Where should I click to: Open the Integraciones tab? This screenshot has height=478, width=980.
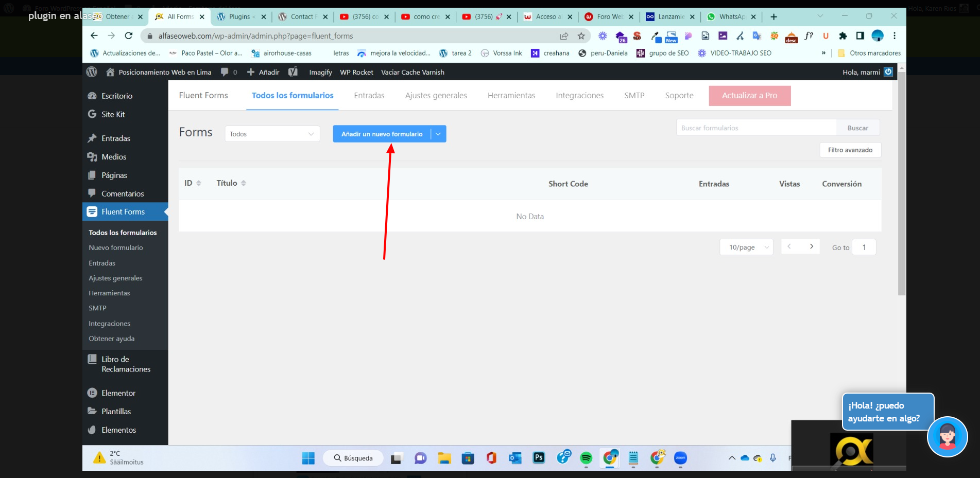[x=579, y=96]
